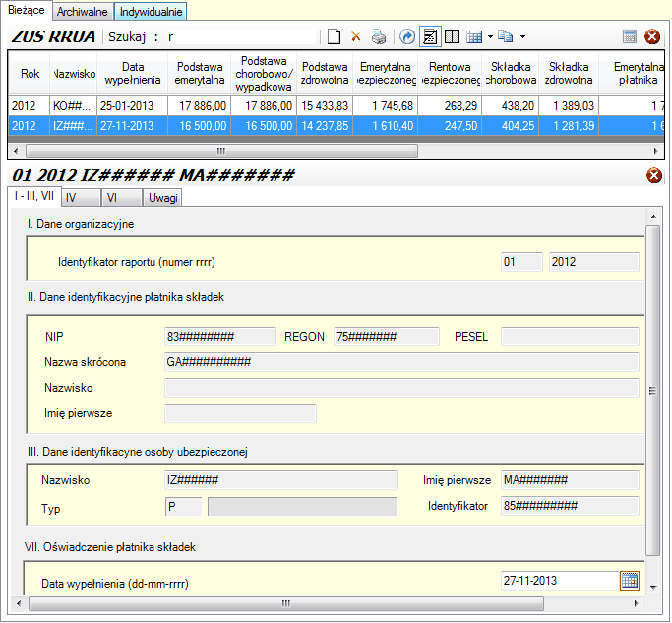Click the table scrollbar right arrow
The image size is (672, 623).
[x=655, y=151]
